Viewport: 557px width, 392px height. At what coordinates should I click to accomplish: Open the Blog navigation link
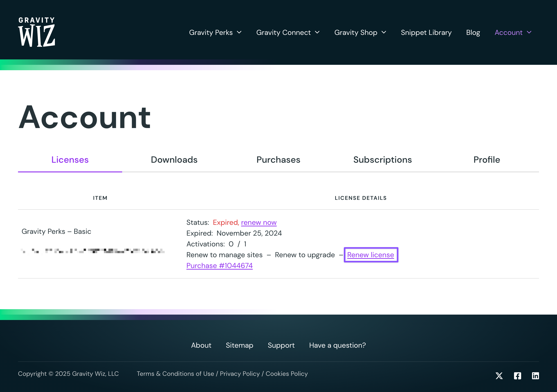(473, 33)
